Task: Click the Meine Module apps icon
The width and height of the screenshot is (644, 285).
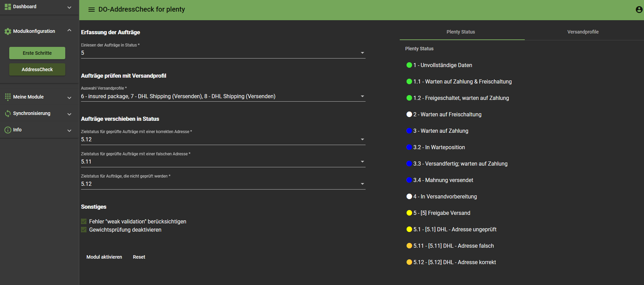Action: pos(8,97)
